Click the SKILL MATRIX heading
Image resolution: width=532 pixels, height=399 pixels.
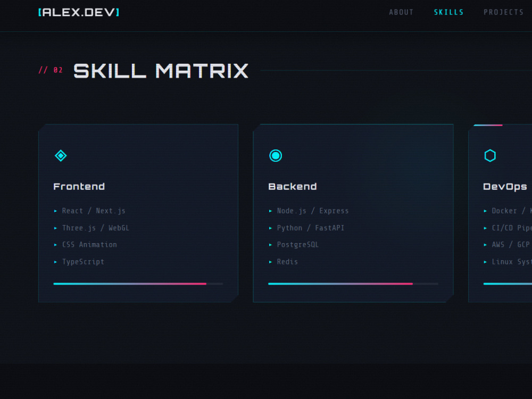point(161,71)
